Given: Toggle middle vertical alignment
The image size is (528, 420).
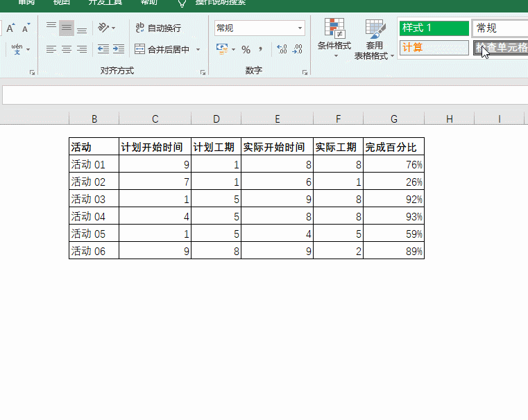Looking at the screenshot, I should coord(67,28).
